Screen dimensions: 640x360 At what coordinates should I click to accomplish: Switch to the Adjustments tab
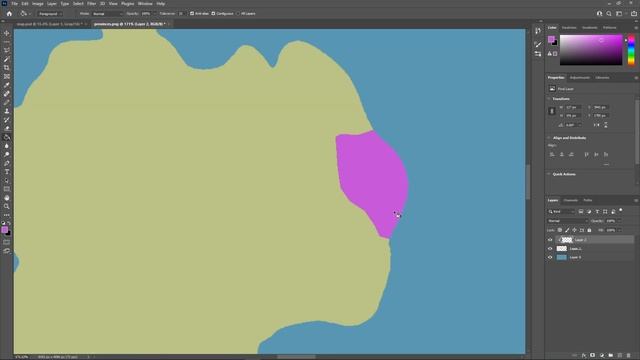(580, 78)
